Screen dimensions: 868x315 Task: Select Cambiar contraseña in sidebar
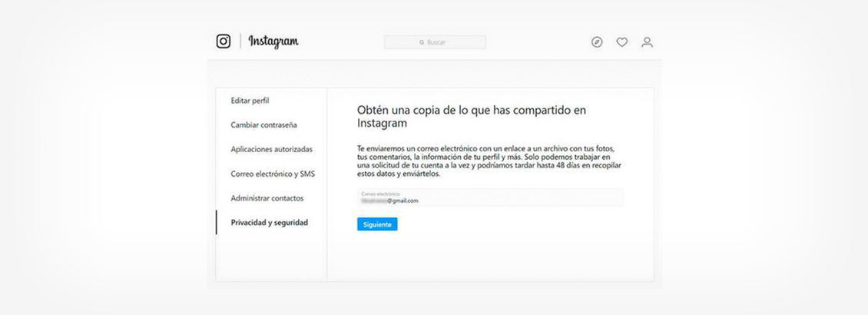click(x=264, y=125)
